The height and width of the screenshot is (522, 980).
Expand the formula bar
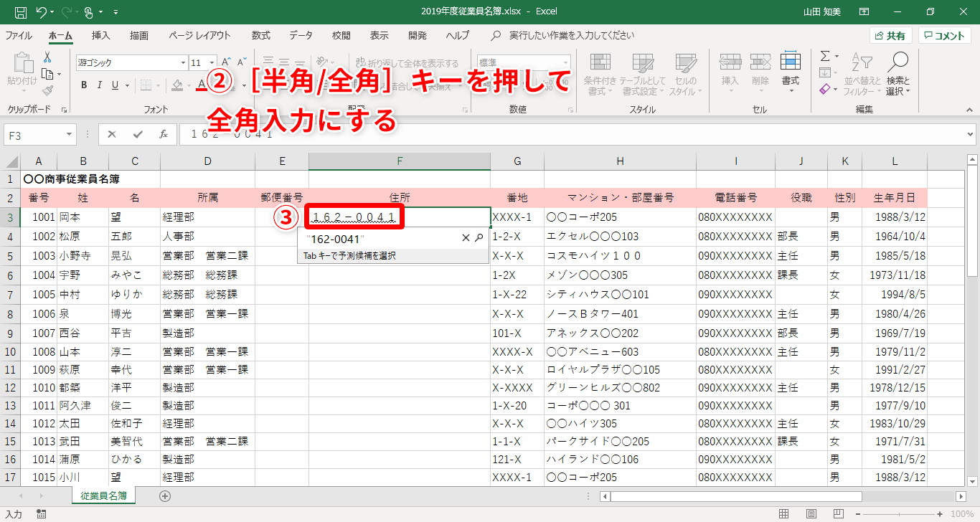pyautogui.click(x=971, y=134)
